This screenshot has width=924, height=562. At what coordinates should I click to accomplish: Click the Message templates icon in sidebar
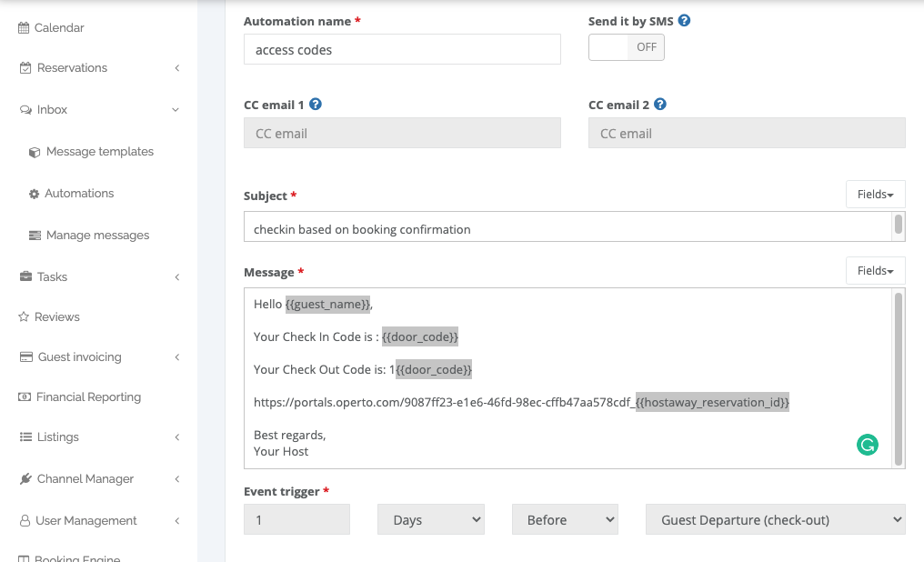[35, 151]
